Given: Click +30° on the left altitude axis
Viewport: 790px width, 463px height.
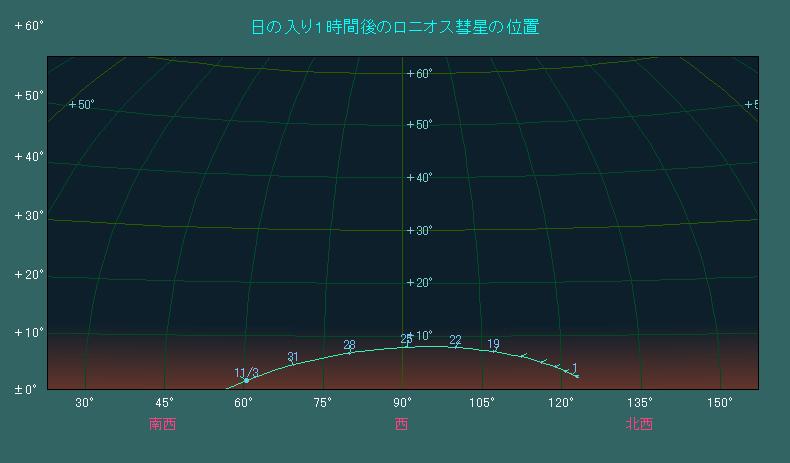Looking at the screenshot, I should click(29, 215).
